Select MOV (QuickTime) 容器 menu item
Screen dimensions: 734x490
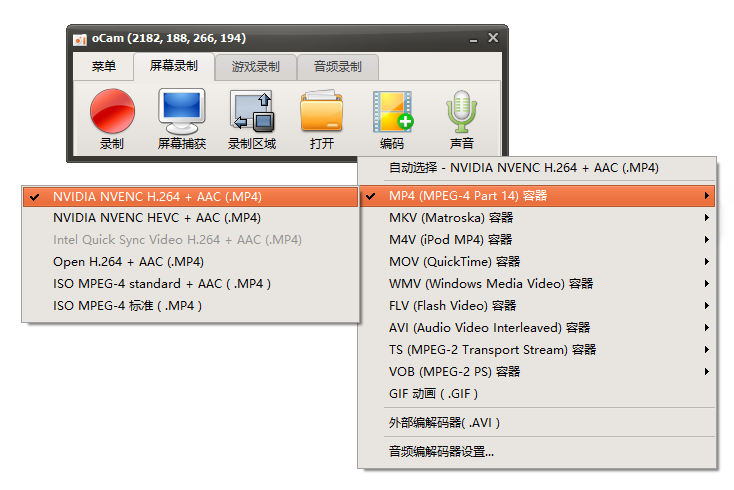click(537, 262)
